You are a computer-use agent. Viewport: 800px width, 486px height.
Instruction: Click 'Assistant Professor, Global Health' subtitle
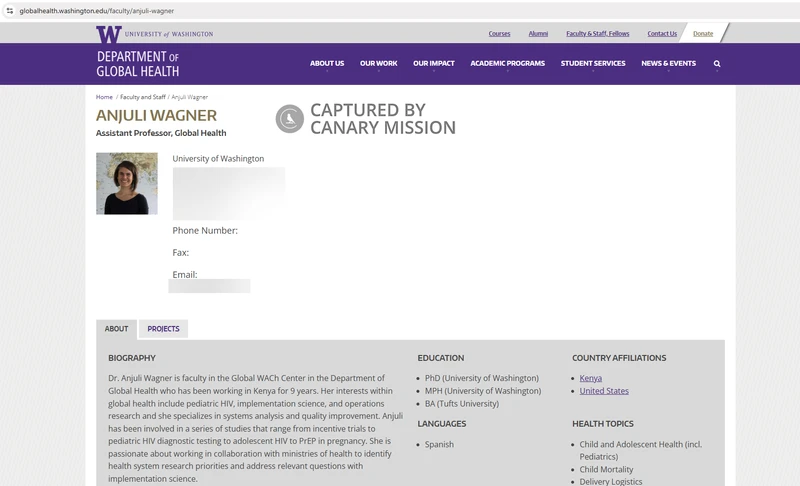coord(161,133)
